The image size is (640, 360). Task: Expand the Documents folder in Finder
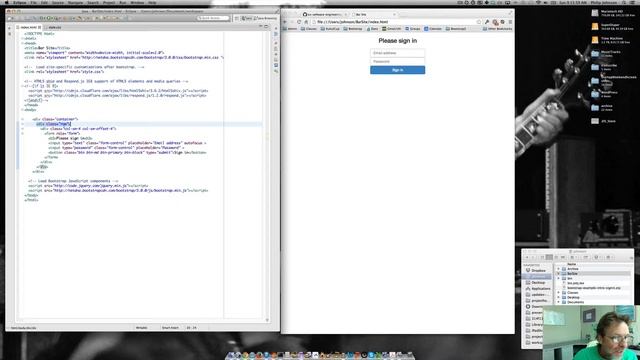coord(558,302)
